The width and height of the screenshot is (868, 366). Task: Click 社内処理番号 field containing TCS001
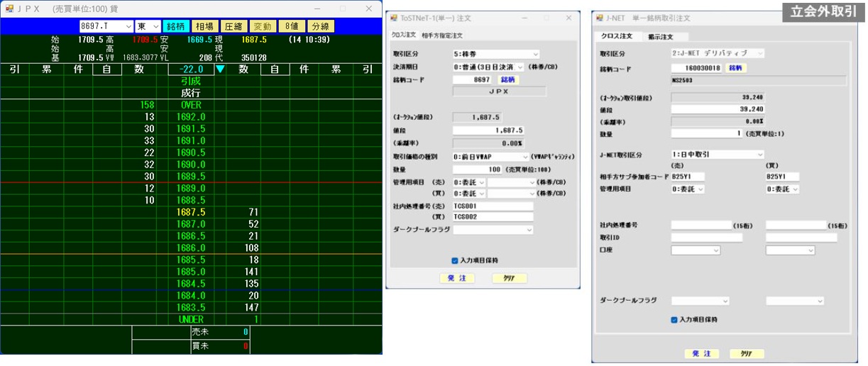[493, 206]
